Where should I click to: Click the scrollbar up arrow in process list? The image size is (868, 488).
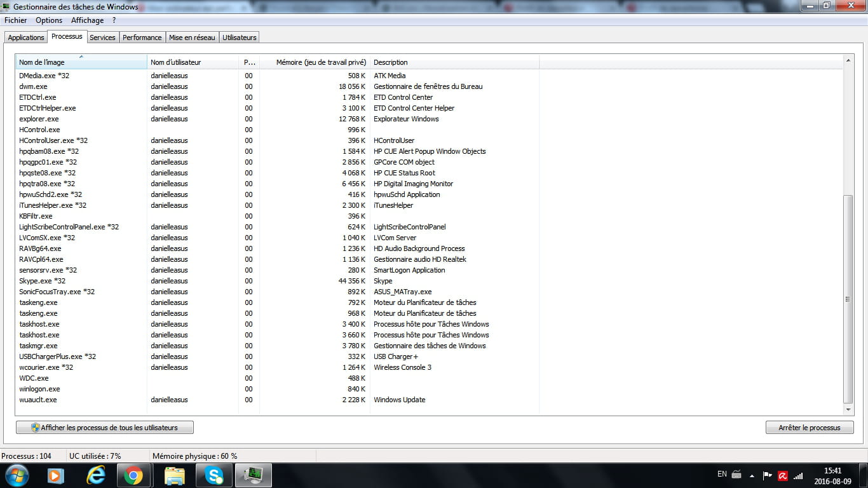pyautogui.click(x=848, y=60)
